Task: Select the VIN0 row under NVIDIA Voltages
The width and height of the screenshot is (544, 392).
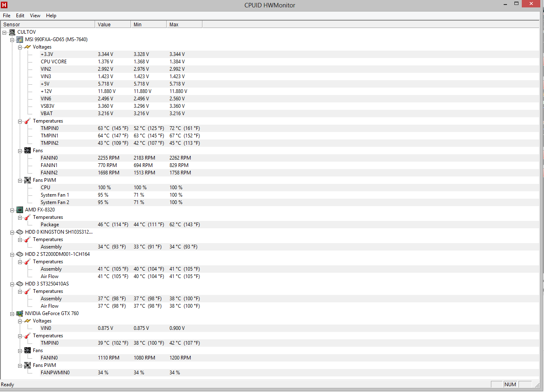Action: [x=270, y=328]
